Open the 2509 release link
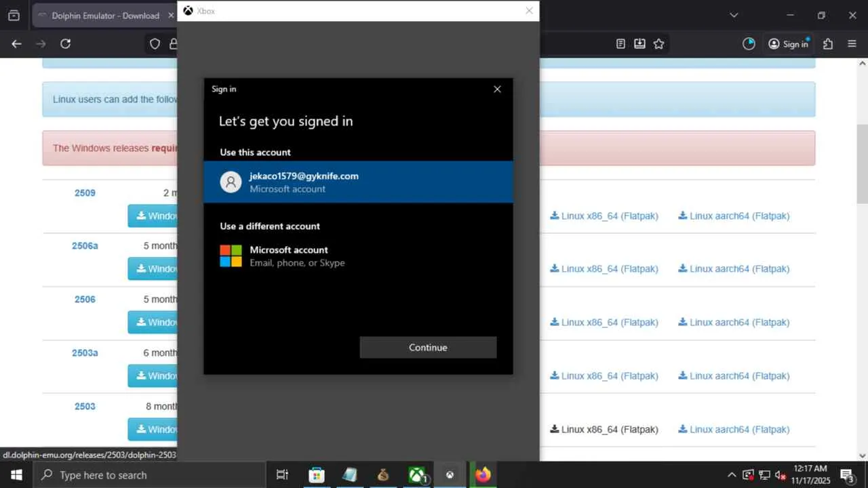Image resolution: width=868 pixels, height=488 pixels. pos(85,192)
